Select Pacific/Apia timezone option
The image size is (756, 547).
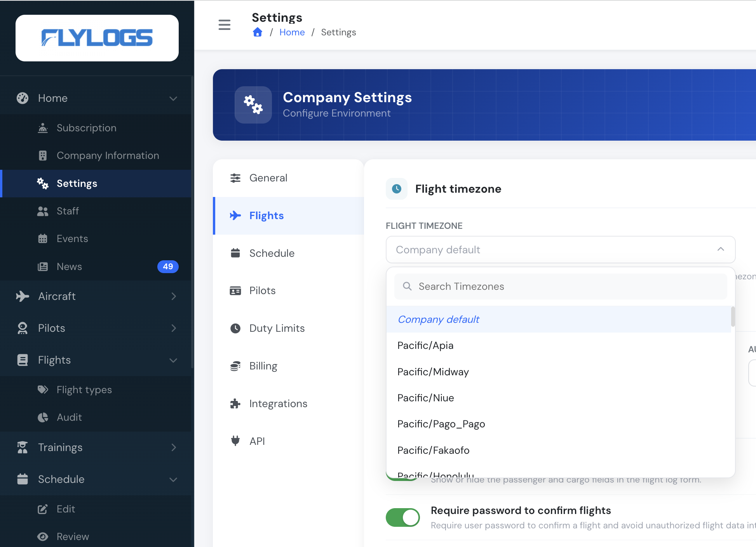pyautogui.click(x=559, y=345)
